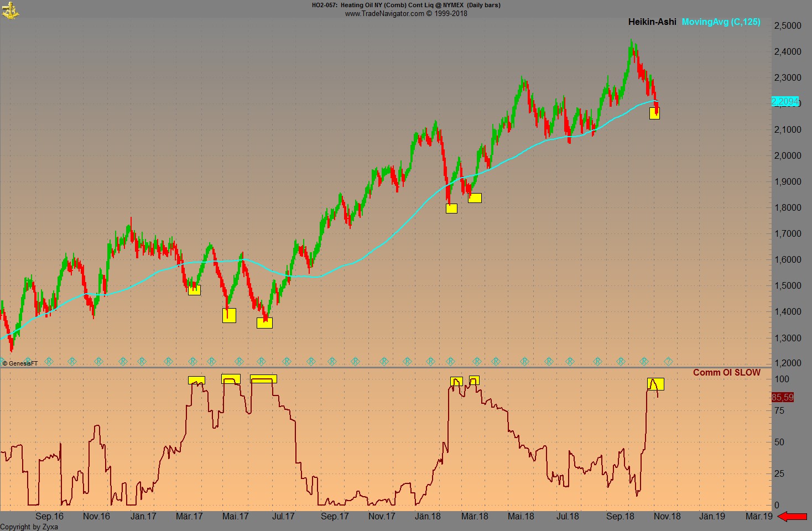Click the HO2-057 Heating Oil chart title
Screen dimensions: 812x531
pos(405,5)
